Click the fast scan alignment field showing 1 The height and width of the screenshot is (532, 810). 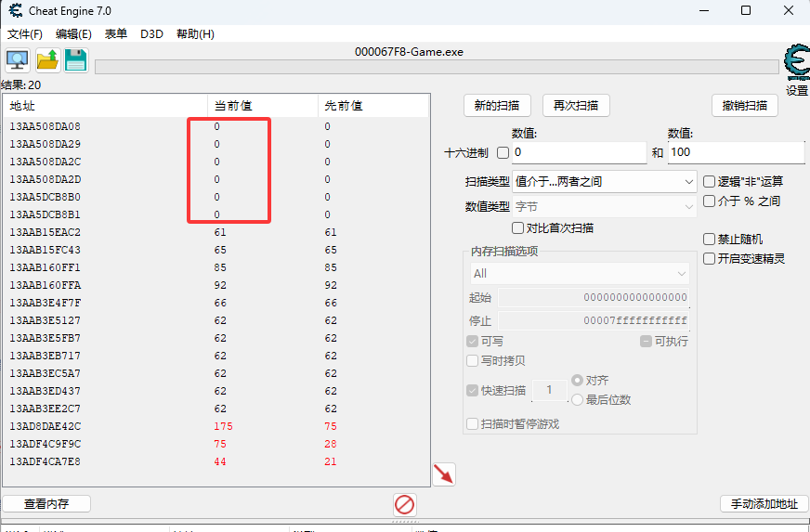pyautogui.click(x=550, y=391)
